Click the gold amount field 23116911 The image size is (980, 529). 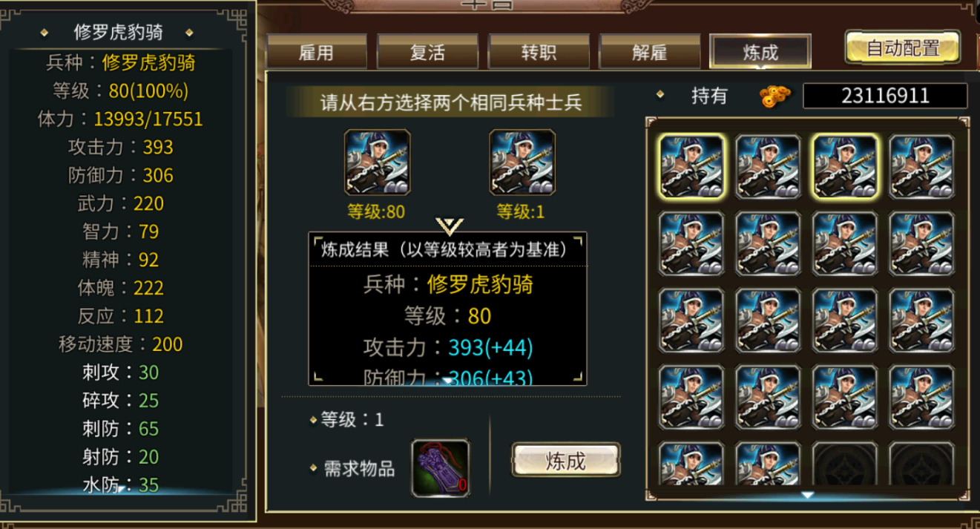(x=885, y=96)
